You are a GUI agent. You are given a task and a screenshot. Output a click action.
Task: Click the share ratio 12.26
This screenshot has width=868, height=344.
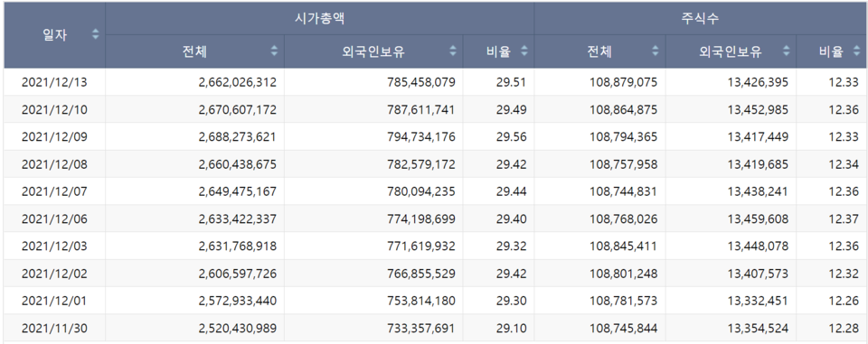[844, 301]
